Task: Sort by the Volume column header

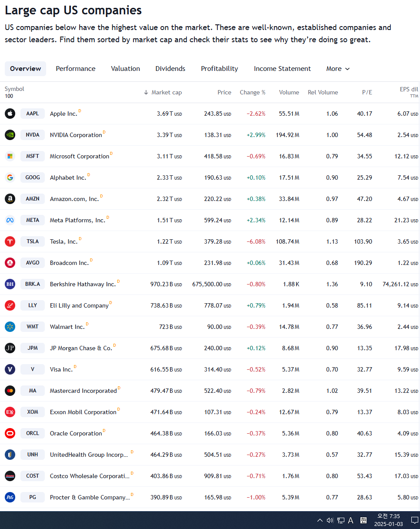Action: 289,92
